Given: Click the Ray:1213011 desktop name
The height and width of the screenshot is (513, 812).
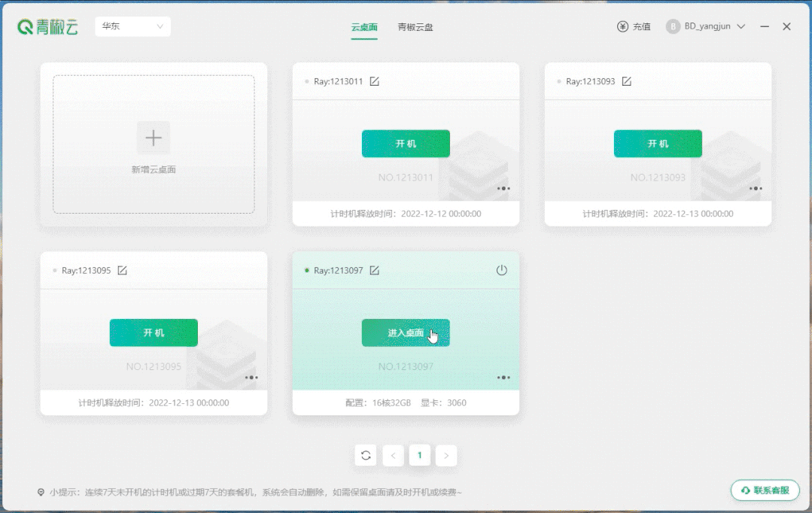Looking at the screenshot, I should (338, 81).
